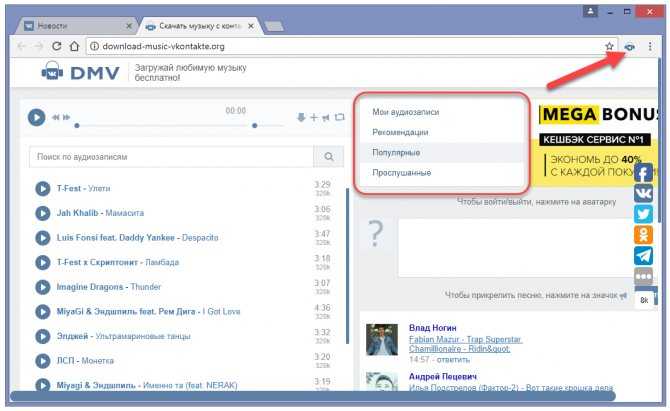Go to the browser home page
This screenshot has height=411, width=670.
click(x=75, y=46)
